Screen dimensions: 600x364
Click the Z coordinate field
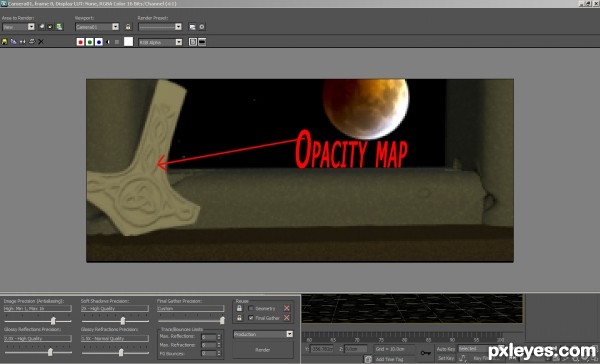[355, 349]
